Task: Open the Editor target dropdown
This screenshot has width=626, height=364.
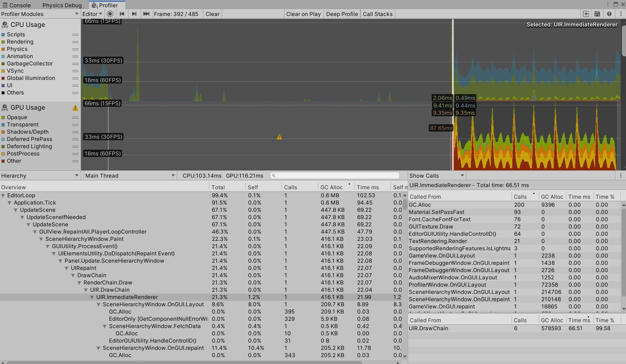Action: pos(92,14)
